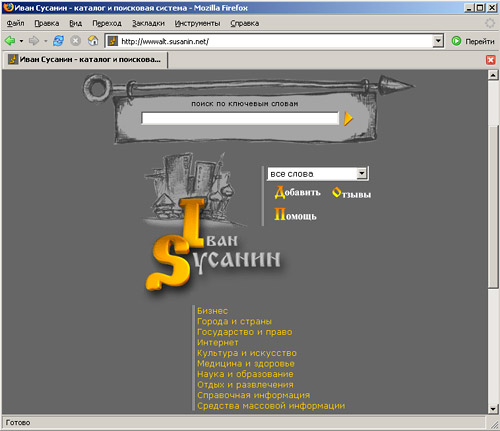Click the vertical scrollbar down arrow

(493, 409)
